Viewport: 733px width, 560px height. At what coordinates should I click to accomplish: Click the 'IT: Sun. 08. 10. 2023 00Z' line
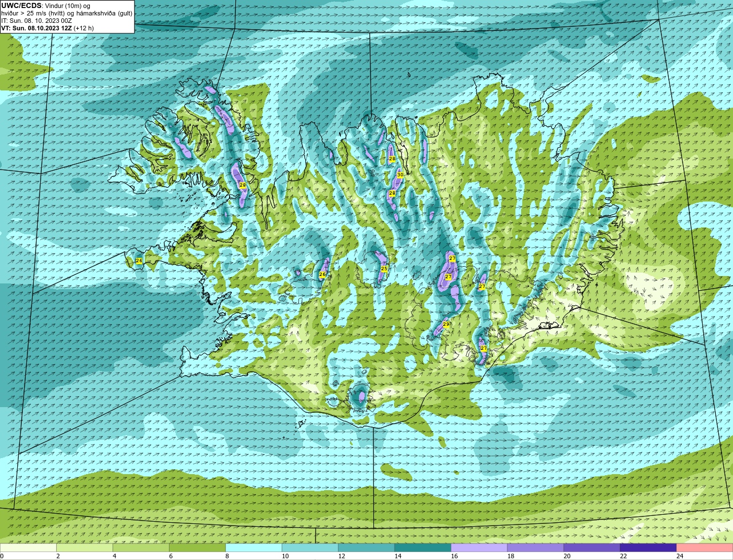tap(37, 21)
